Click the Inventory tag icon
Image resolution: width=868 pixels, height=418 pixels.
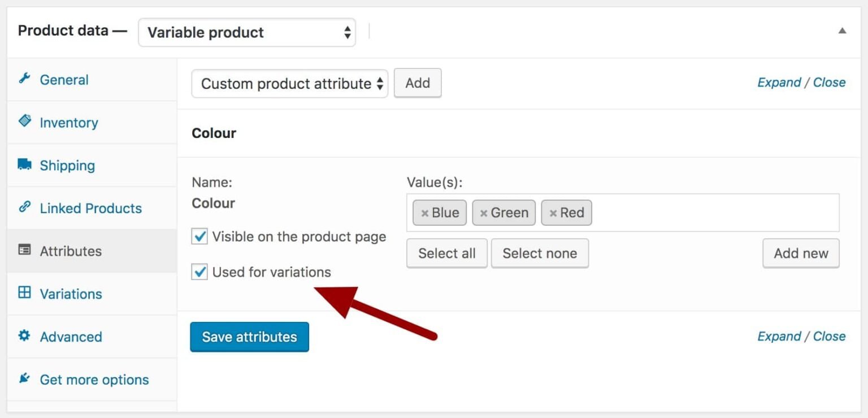pyautogui.click(x=24, y=122)
